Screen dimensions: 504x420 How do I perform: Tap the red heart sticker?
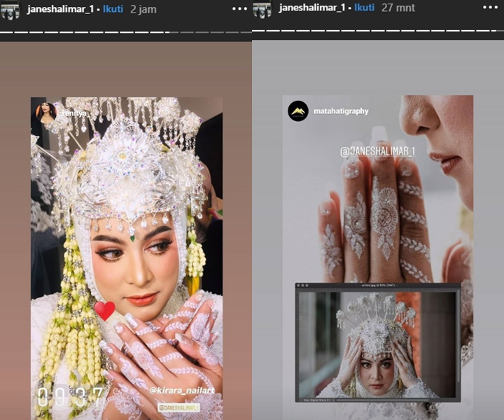tap(105, 311)
